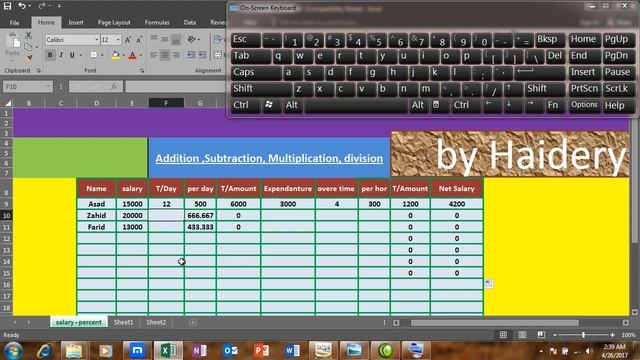Save the workbook from Quick Access Toolbar
The height and width of the screenshot is (360, 640).
tap(7, 6)
